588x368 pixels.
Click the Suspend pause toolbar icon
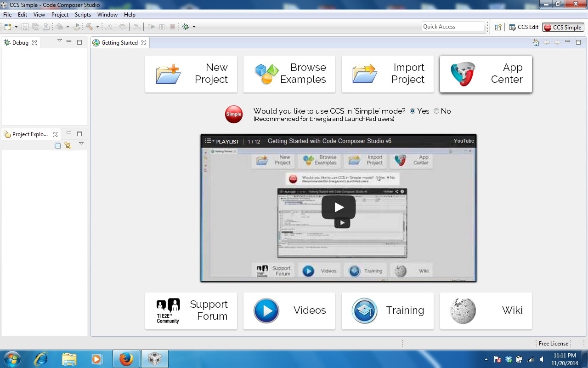162,27
